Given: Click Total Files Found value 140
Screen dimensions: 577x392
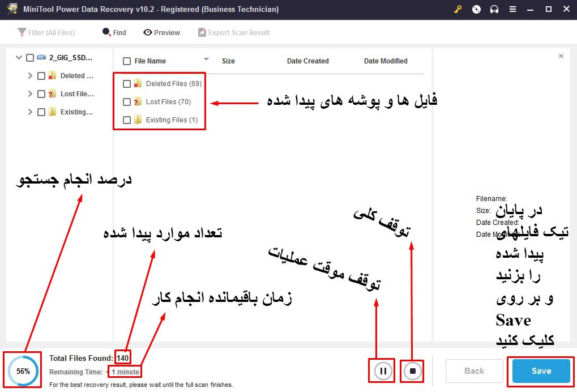Looking at the screenshot, I should coord(122,358).
